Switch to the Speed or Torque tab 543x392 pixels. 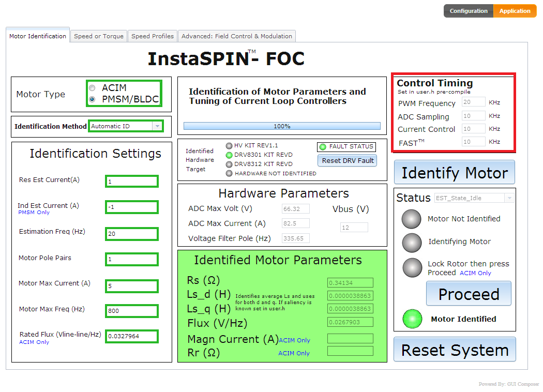click(x=99, y=36)
